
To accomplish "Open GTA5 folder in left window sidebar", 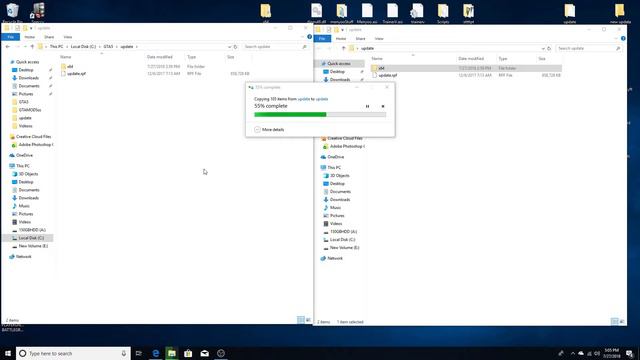I will pos(24,102).
